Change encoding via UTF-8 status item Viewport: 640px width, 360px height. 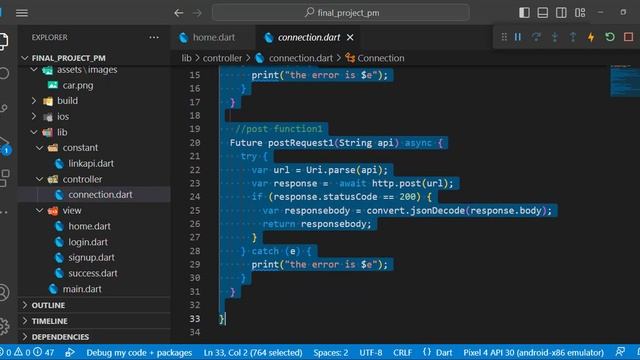click(371, 352)
